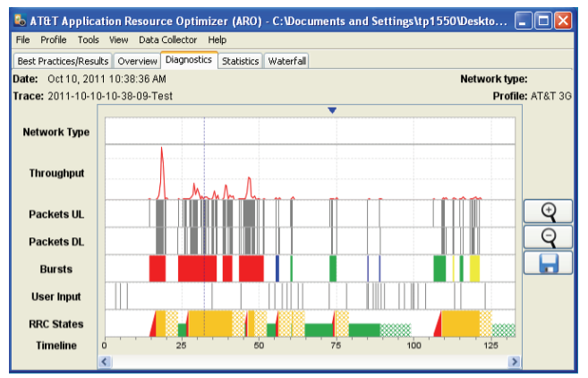Save the chart with the floppy disk icon
This screenshot has width=588, height=378.
tap(548, 262)
